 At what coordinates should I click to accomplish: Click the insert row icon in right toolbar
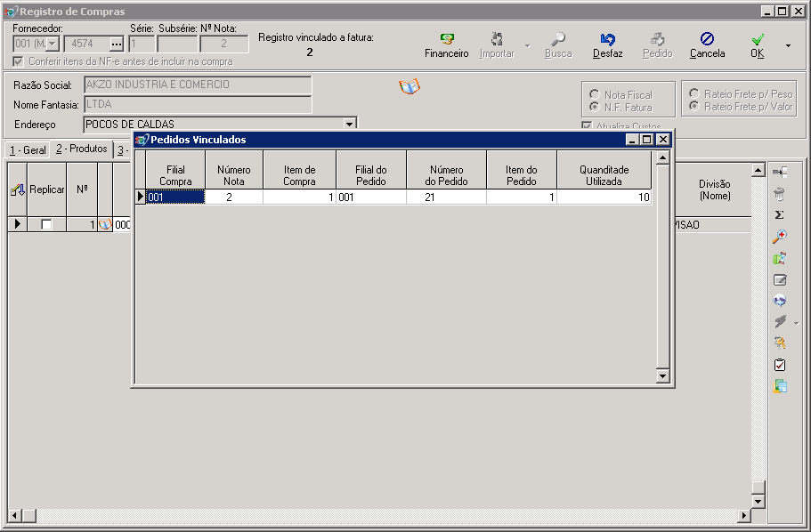[780, 173]
